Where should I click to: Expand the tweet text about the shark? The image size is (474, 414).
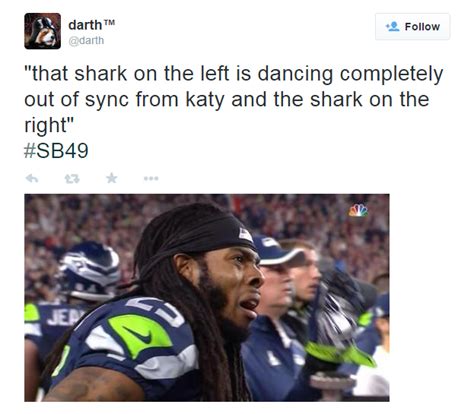pos(233,99)
